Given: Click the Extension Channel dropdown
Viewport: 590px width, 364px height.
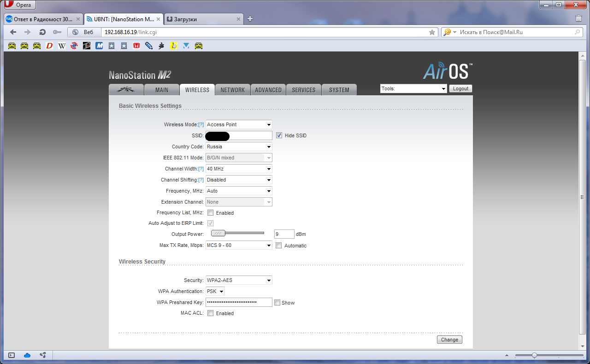Looking at the screenshot, I should click(x=239, y=202).
